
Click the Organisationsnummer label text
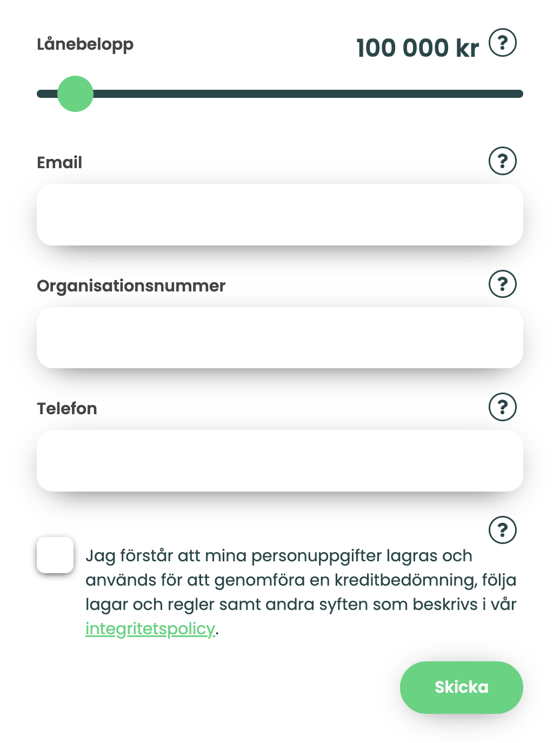click(x=131, y=286)
